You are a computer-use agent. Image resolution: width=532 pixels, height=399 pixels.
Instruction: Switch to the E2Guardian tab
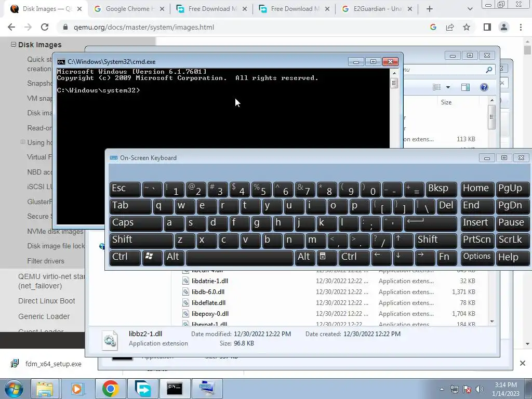tap(377, 9)
